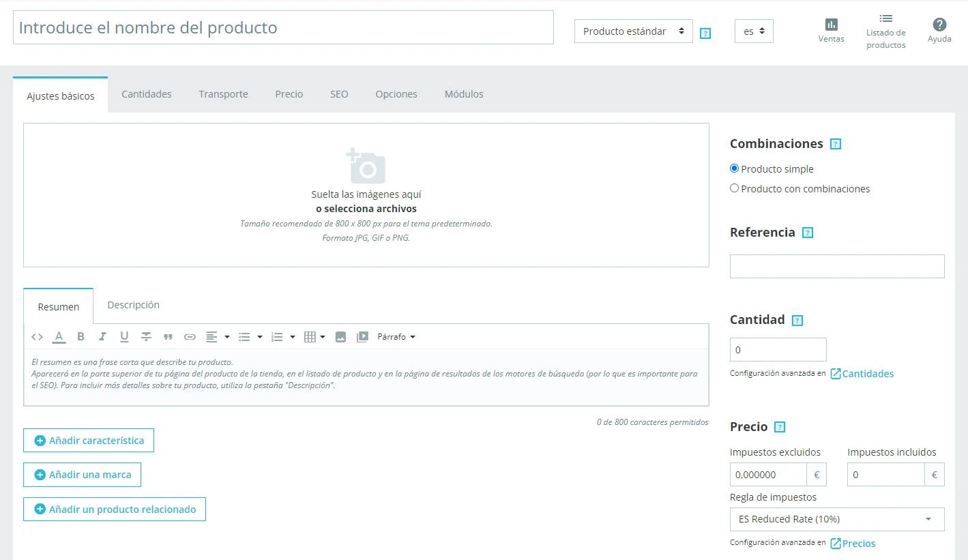Viewport: 968px width, 560px height.
Task: Open text color tool in editor
Action: click(59, 337)
